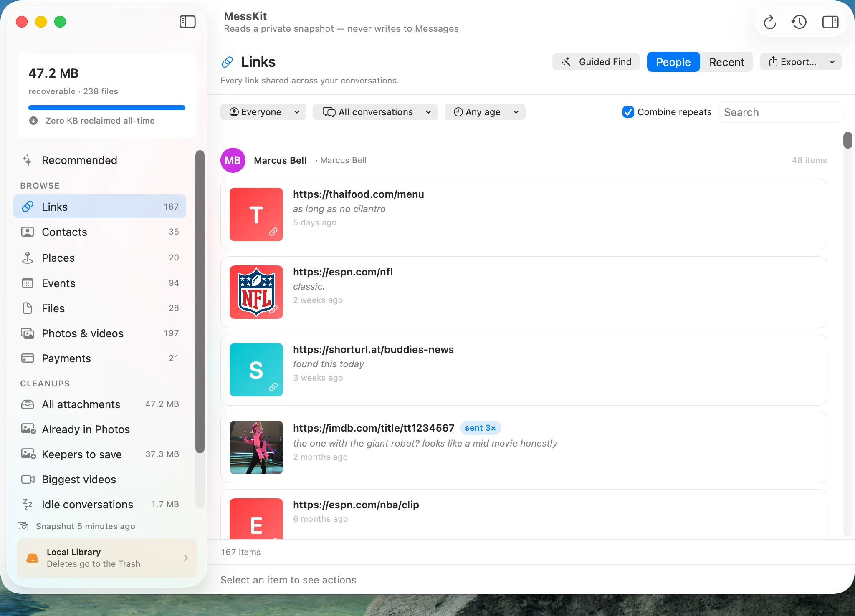
Task: Switch to the Recent view
Action: (726, 62)
